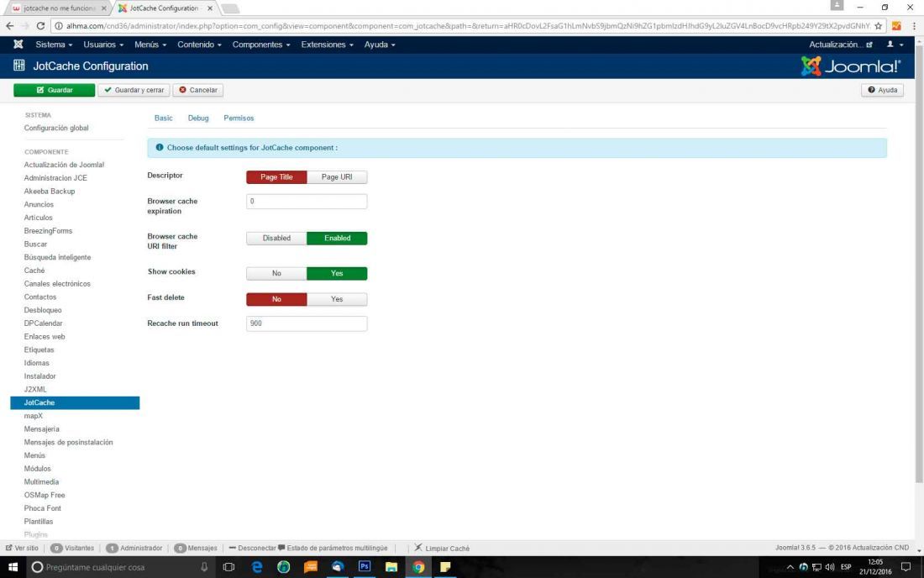
Task: Click the Browser cache expiration input field
Action: pyautogui.click(x=307, y=202)
